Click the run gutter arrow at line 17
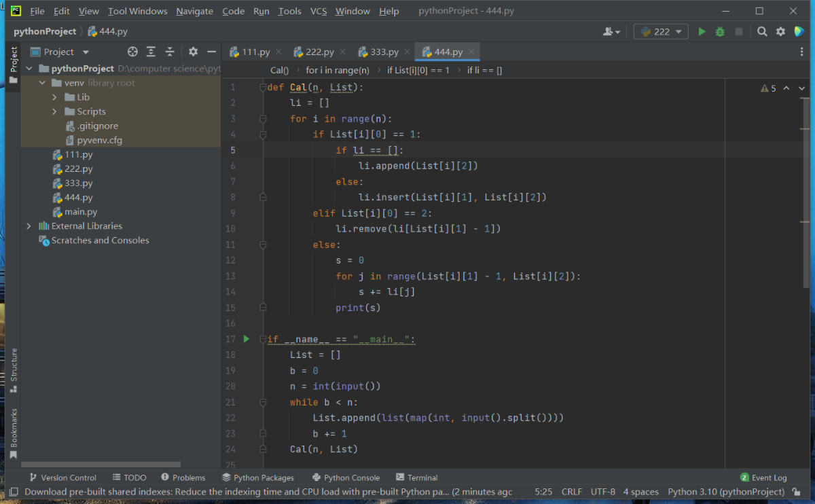Screen dimensions: 815x504 [247, 339]
